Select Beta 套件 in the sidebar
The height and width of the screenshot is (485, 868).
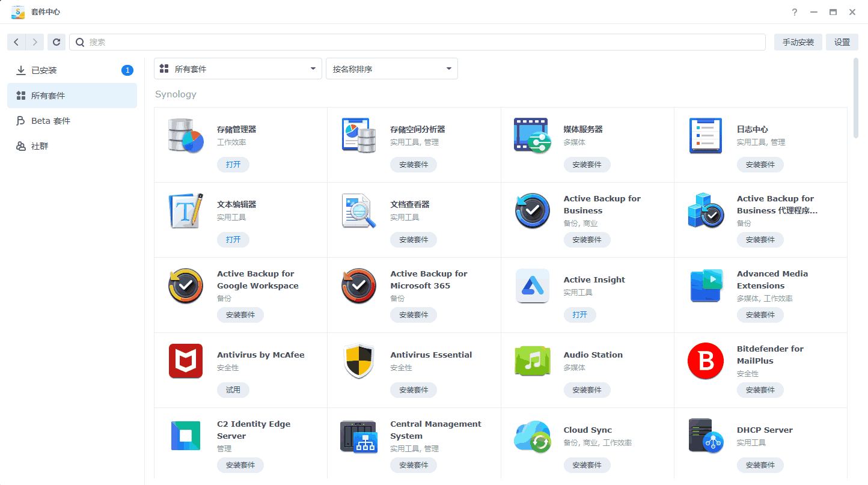tap(72, 121)
